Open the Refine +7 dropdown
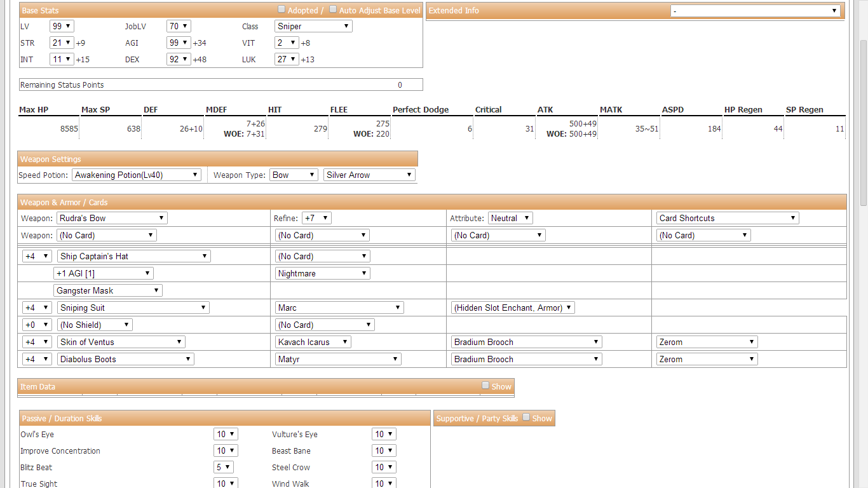Screen dimensions: 868x488 [x=316, y=217]
